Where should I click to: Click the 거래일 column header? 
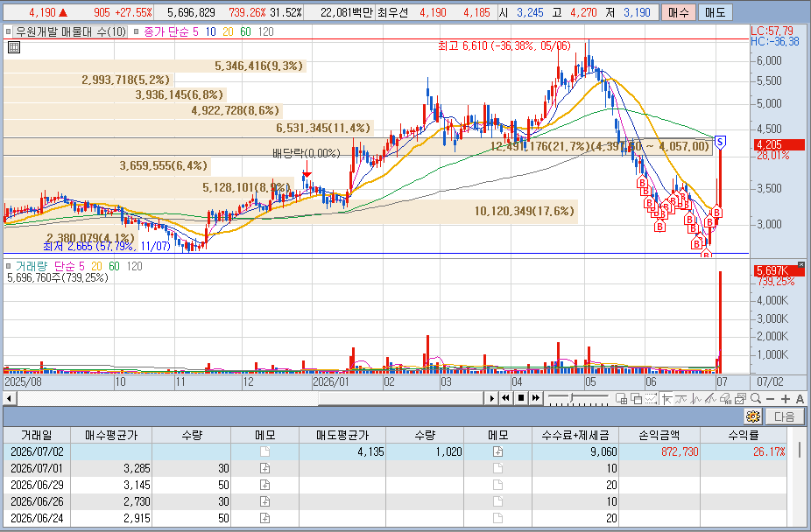coord(37,435)
